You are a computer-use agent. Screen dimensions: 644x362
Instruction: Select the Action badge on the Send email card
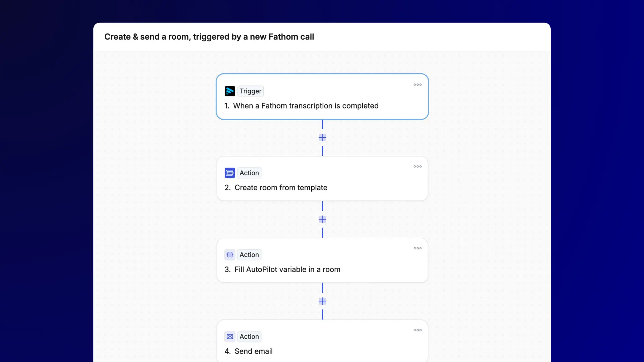point(249,337)
